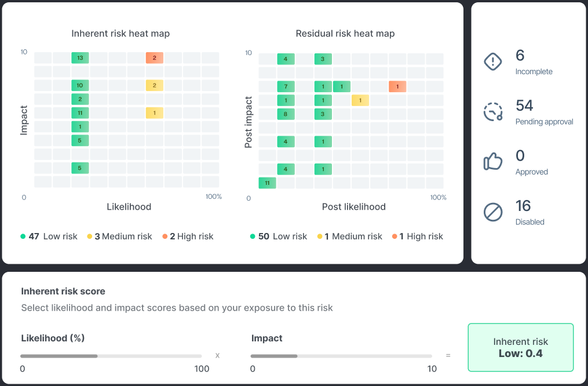
Task: Click the Likelihood (%) slider label
Action: click(x=53, y=338)
